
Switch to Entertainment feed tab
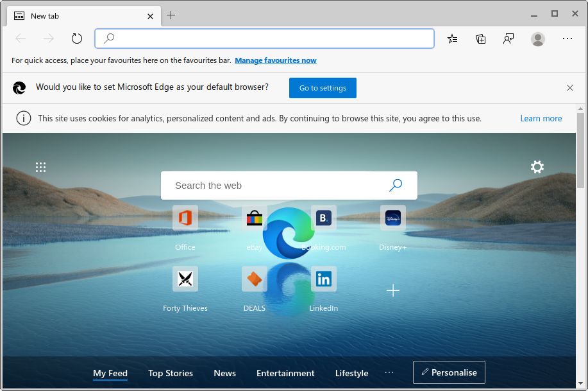click(285, 374)
